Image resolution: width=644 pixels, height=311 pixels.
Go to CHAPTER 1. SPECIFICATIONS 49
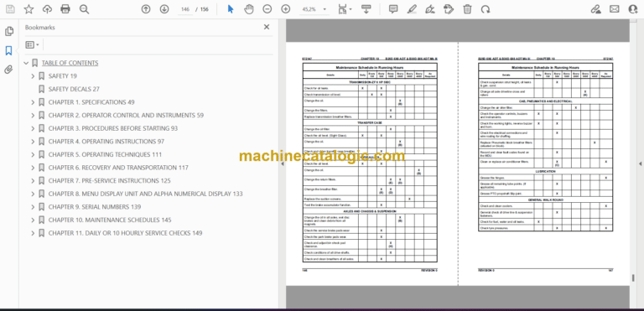click(x=91, y=102)
